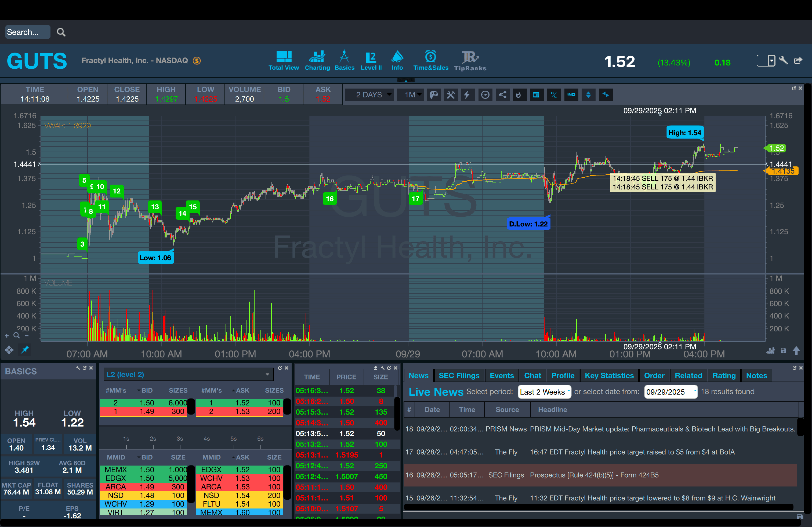Open the Key Statistics tab

click(x=609, y=376)
